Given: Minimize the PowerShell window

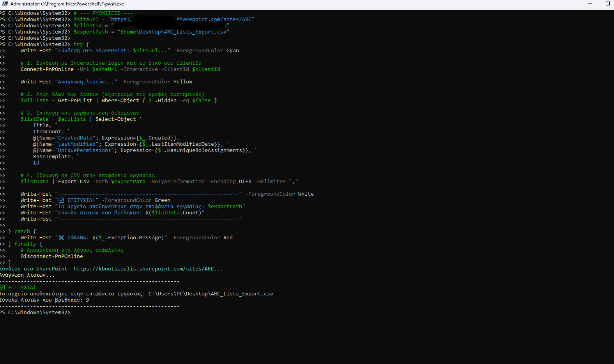Looking at the screenshot, I should click(590, 4).
